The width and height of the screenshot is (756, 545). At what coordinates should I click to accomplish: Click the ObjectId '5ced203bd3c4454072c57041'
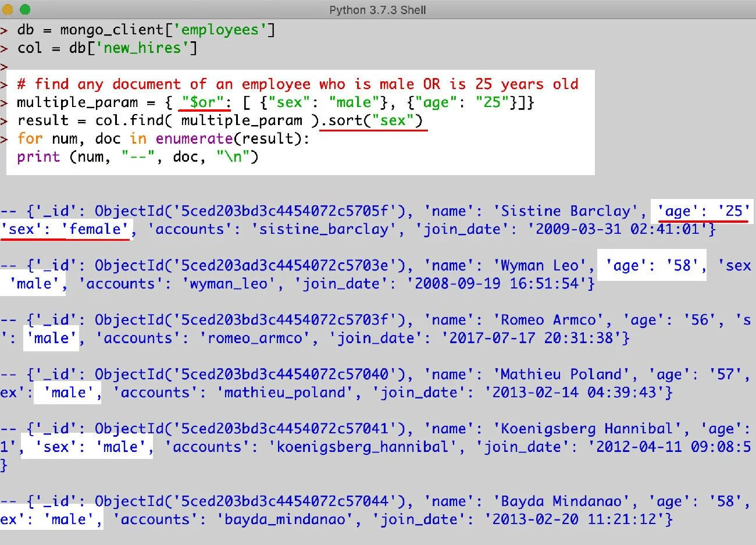pos(285,429)
